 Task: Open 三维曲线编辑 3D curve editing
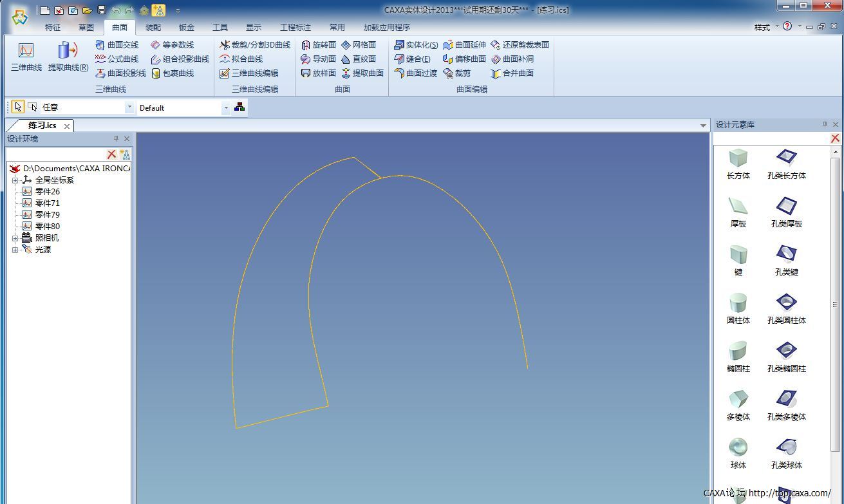click(x=249, y=73)
